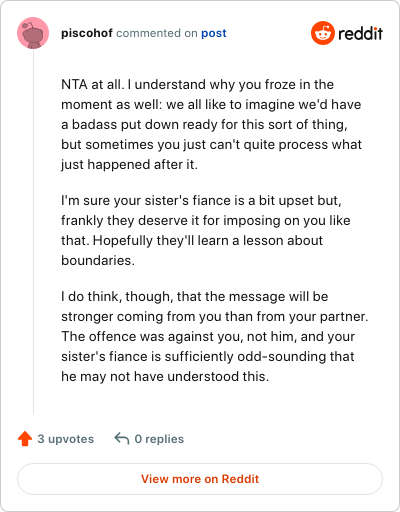Select the paragraph starting "NTA at all"
The height and width of the screenshot is (512, 400).
coord(211,124)
